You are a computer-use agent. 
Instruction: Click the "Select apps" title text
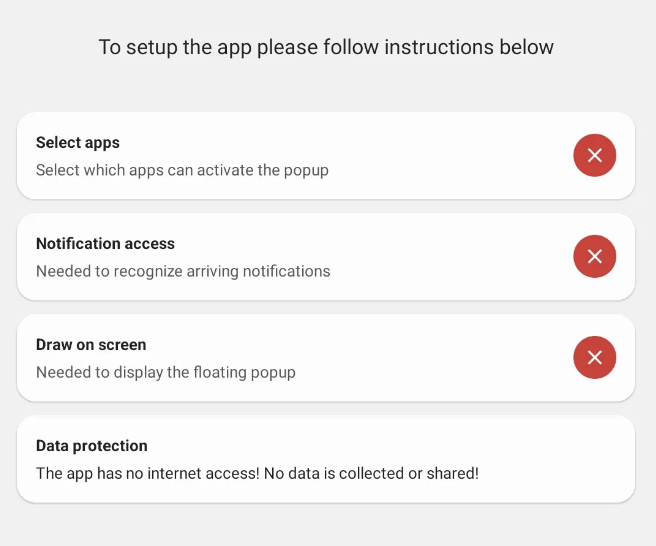[x=78, y=143]
